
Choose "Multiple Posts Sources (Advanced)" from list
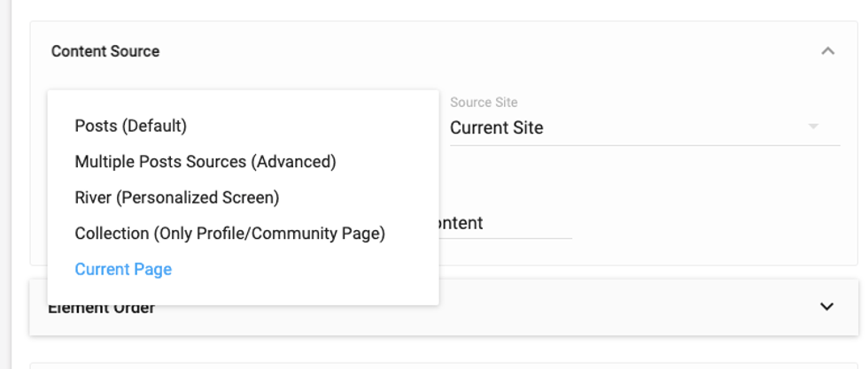pos(205,162)
